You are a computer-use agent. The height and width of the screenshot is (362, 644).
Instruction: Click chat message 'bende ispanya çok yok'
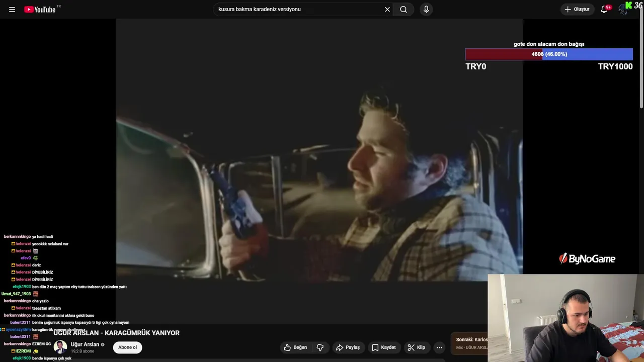(52, 358)
